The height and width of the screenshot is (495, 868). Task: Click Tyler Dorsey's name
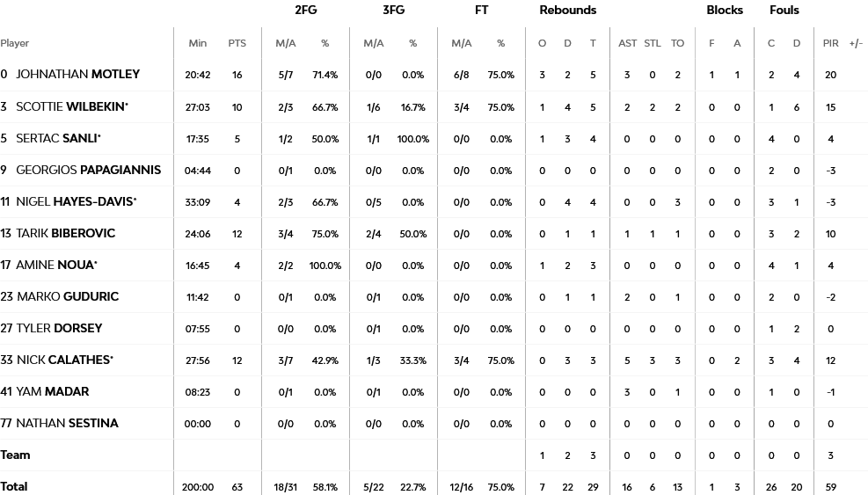59,328
